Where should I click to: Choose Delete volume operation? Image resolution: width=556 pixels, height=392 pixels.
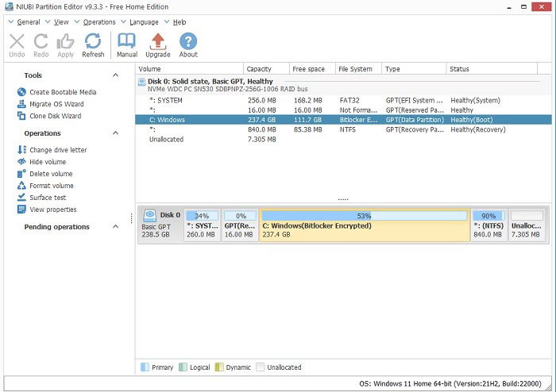51,174
